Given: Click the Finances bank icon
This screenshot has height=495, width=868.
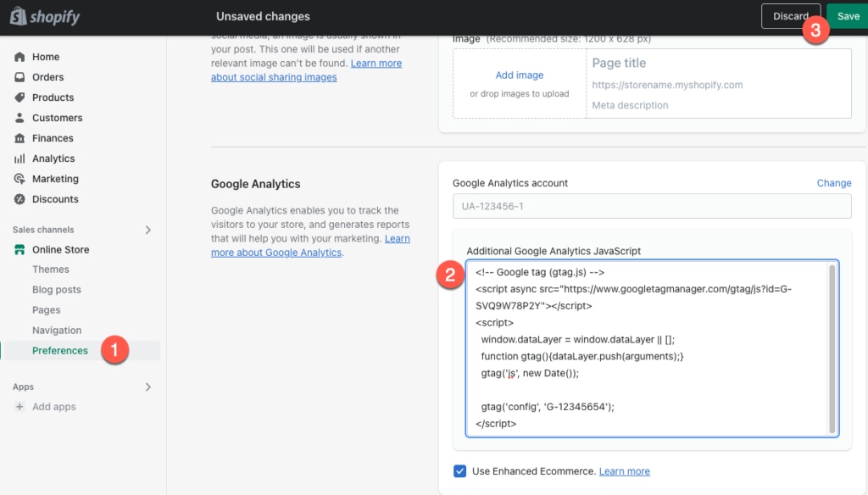Looking at the screenshot, I should (19, 138).
